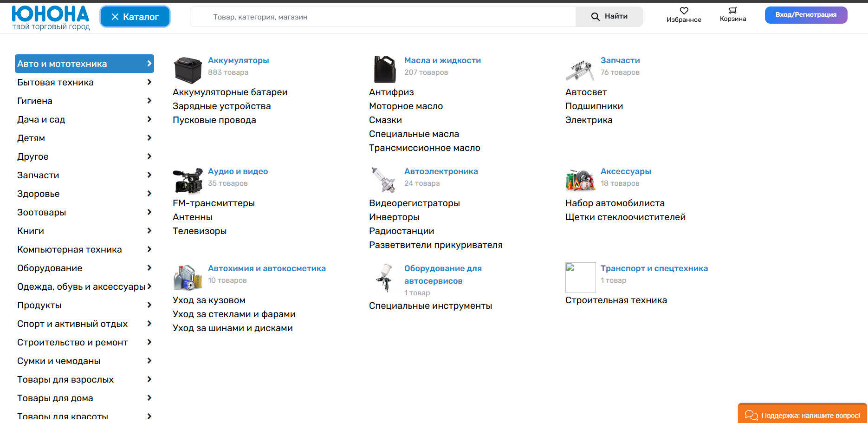Click the oil canister icon
868x423 pixels.
384,70
